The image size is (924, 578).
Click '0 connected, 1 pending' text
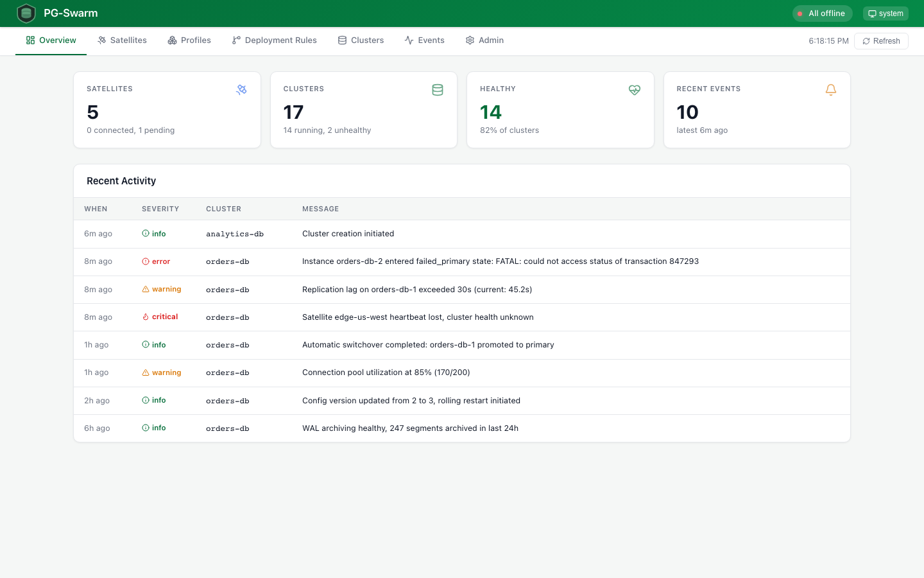coord(131,130)
